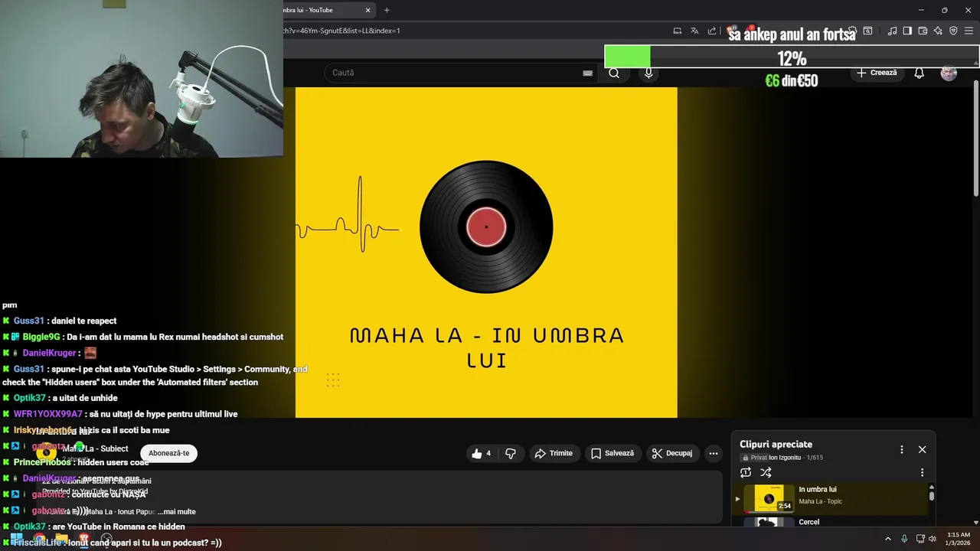
Task: Open a new browser tab
Action: pos(387,10)
